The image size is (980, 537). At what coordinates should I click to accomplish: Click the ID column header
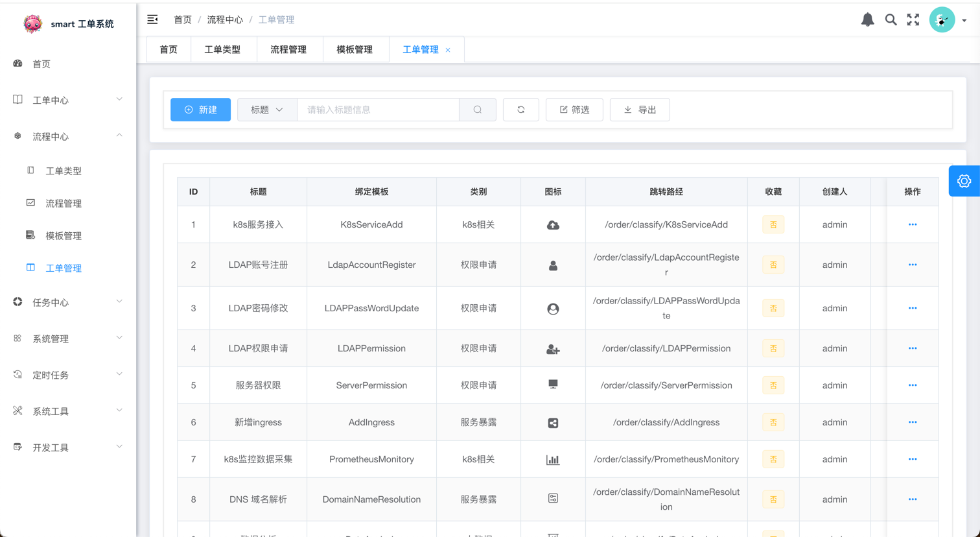[x=193, y=192]
